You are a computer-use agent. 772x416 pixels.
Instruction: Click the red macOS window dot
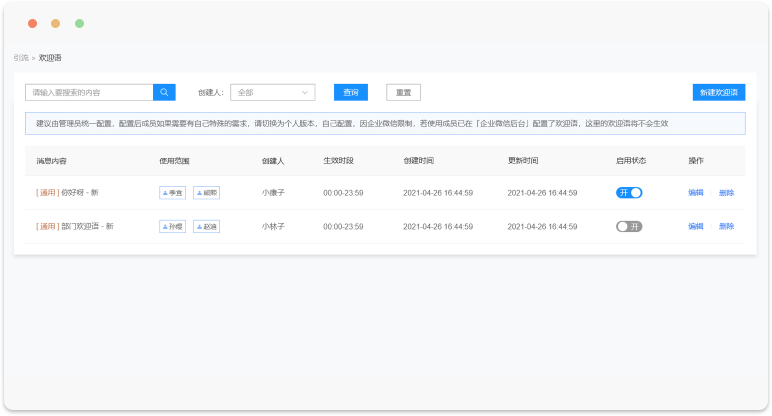tap(32, 23)
